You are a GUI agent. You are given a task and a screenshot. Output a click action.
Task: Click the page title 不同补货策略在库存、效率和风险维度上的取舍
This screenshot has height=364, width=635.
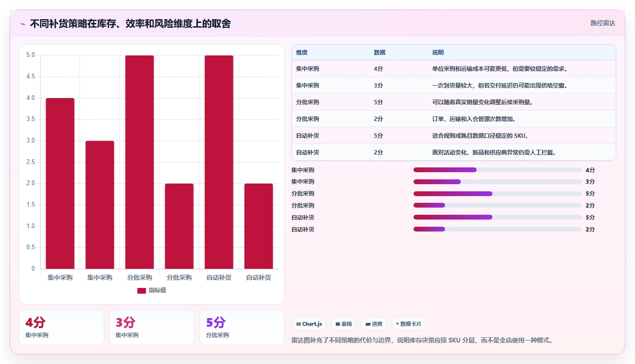coord(130,24)
